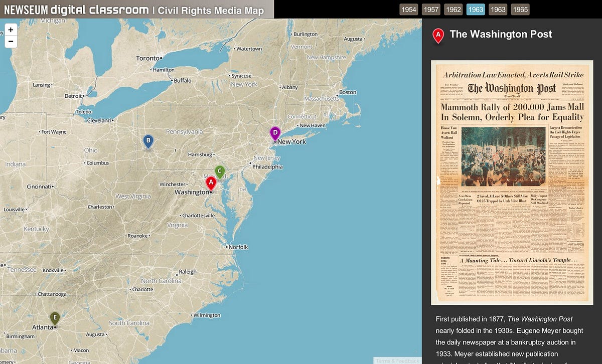
Task: Click the Cleveland city label
Action: tap(99, 120)
